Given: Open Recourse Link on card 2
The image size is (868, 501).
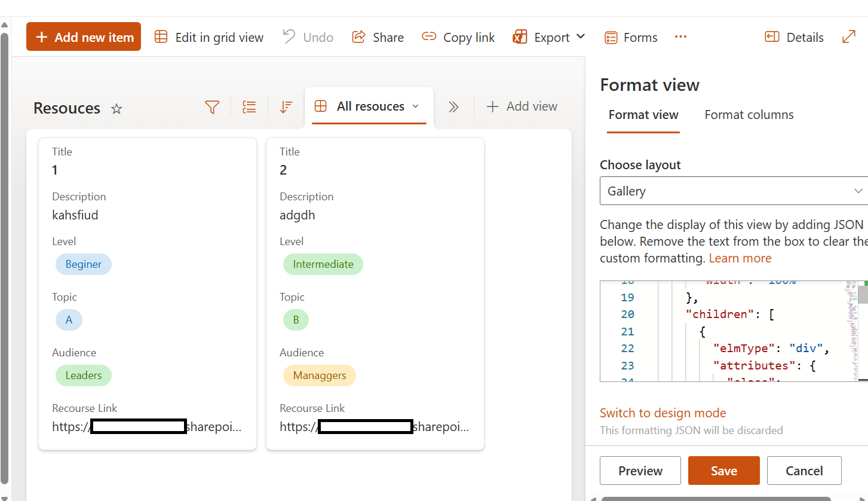Looking at the screenshot, I should coord(375,427).
